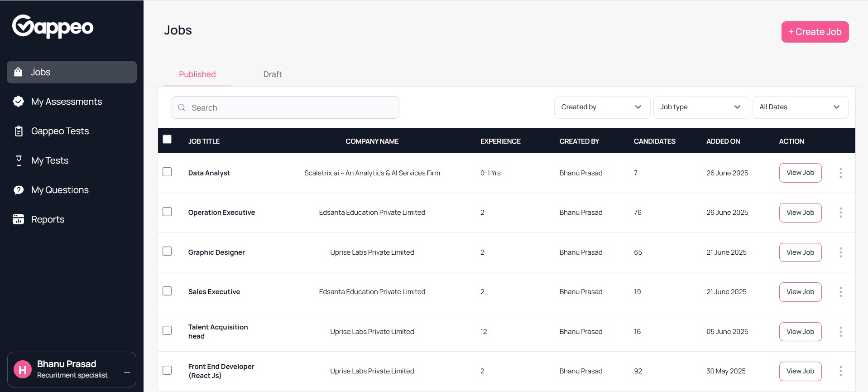Open My Assessments in the sidebar
The image size is (868, 392).
(x=72, y=102)
